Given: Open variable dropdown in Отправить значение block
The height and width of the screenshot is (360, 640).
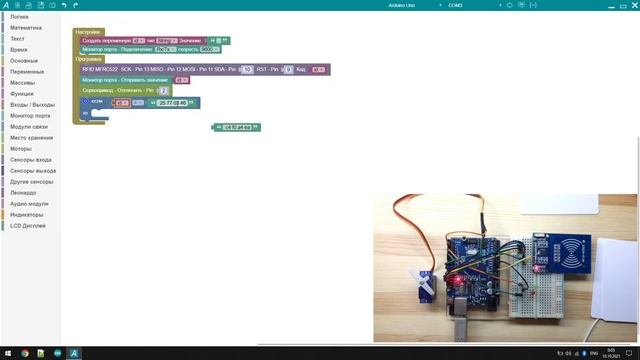Looking at the screenshot, I should point(181,80).
